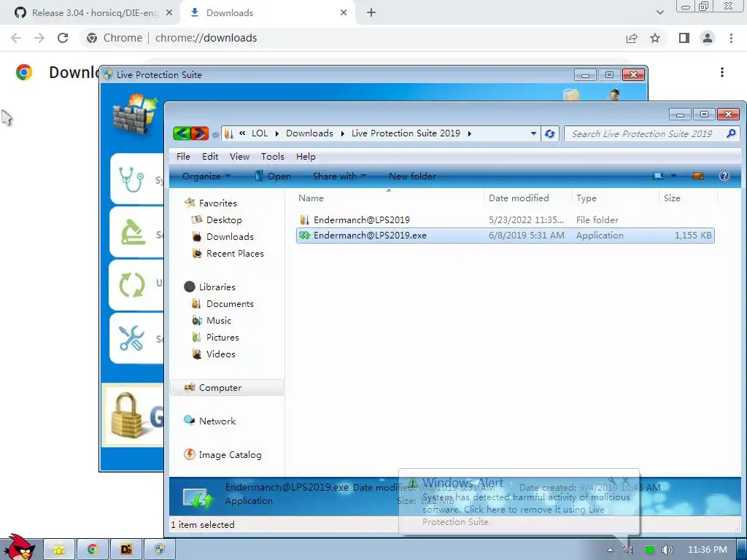Screen dimensions: 747x560
Task: Click the volume speaker tray icon
Action: 667,550
